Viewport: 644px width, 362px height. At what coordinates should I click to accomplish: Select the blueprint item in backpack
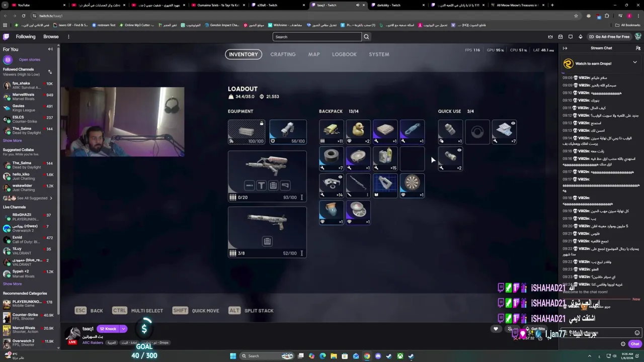tap(385, 186)
